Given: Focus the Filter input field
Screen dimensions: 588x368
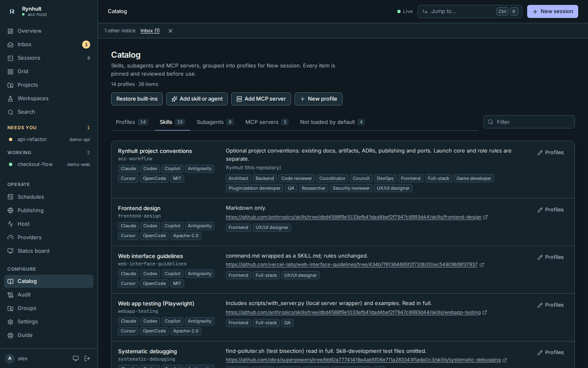Looking at the screenshot, I should [x=529, y=122].
